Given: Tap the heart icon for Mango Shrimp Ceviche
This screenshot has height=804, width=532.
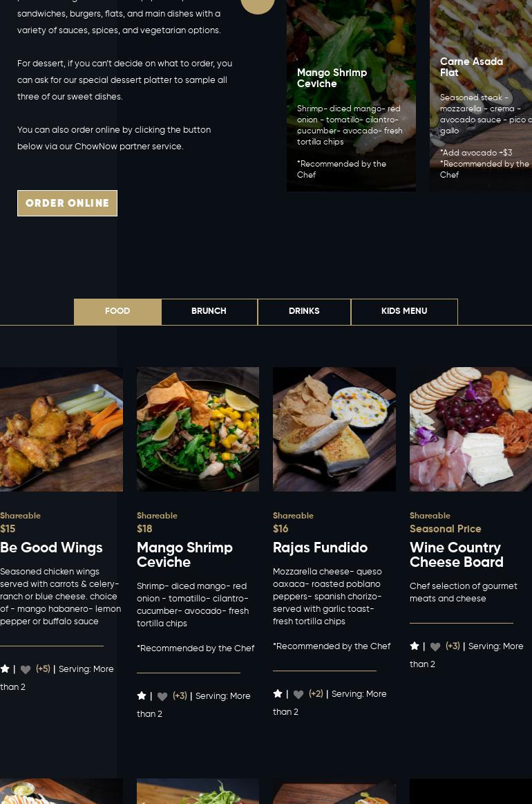Looking at the screenshot, I should tap(162, 696).
